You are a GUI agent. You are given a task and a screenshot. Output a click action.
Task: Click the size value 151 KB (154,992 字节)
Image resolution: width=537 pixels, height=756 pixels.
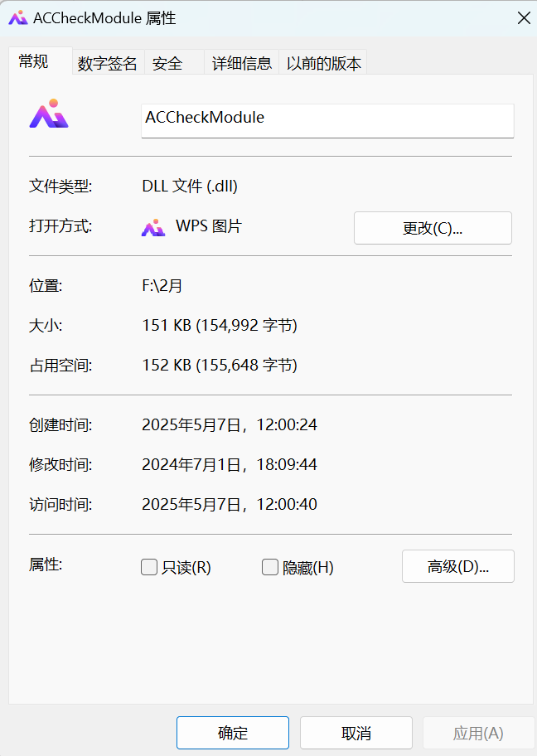[220, 326]
